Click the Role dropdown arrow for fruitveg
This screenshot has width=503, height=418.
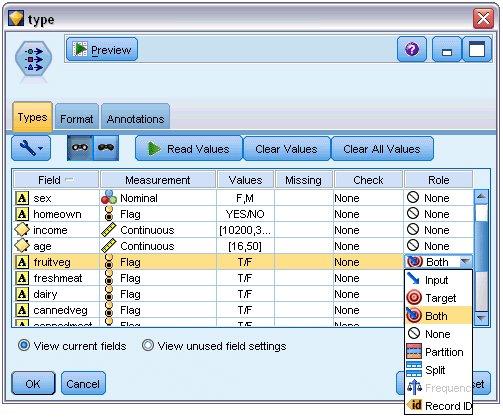(x=465, y=262)
